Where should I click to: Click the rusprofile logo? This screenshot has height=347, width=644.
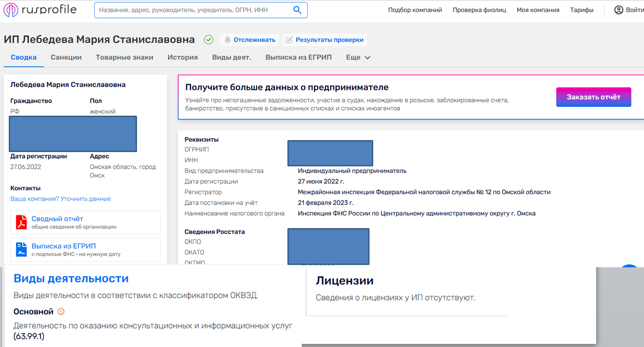(x=40, y=10)
